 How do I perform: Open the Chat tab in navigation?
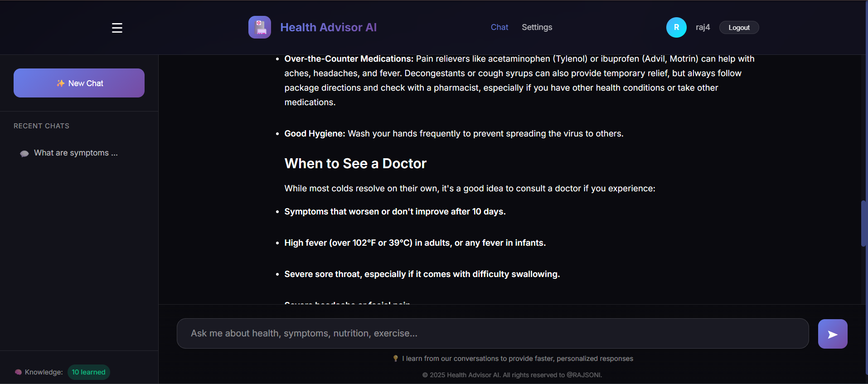pyautogui.click(x=499, y=27)
